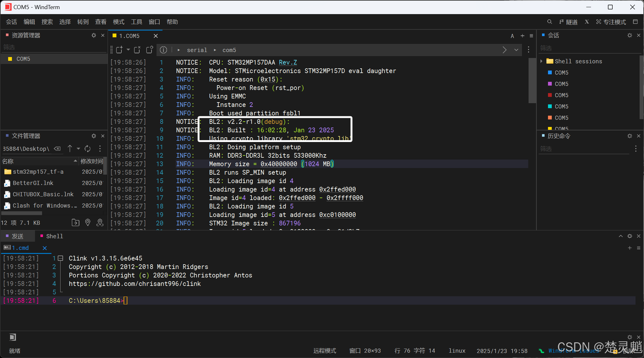This screenshot has height=358, width=644.
Task: Open the 工具 menu
Action: [136, 22]
